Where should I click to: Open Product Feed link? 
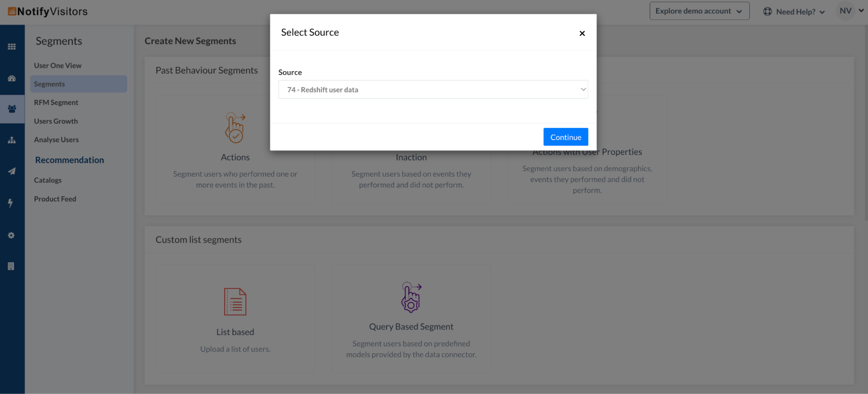point(55,199)
